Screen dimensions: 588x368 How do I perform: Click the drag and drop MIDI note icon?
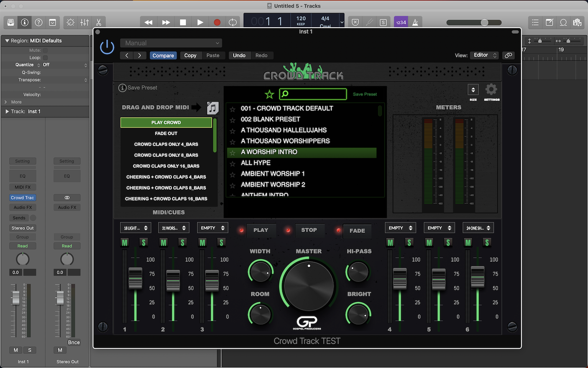(x=213, y=108)
